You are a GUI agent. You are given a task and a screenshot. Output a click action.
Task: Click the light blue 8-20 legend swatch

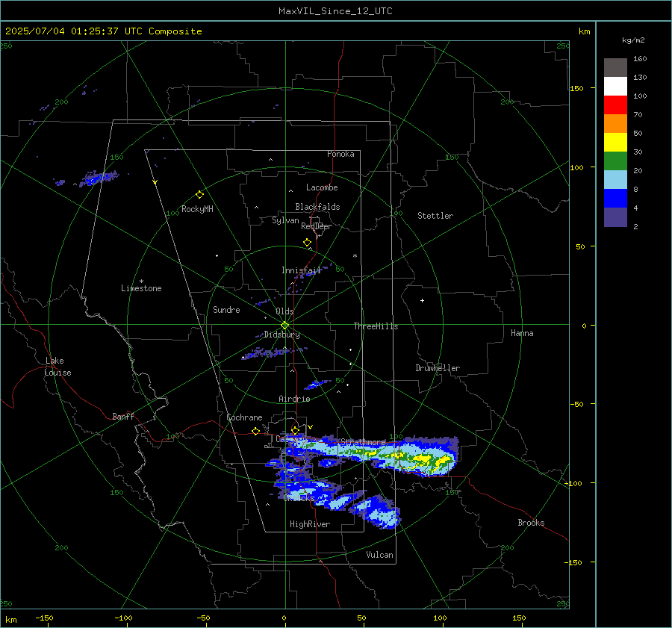pyautogui.click(x=615, y=180)
